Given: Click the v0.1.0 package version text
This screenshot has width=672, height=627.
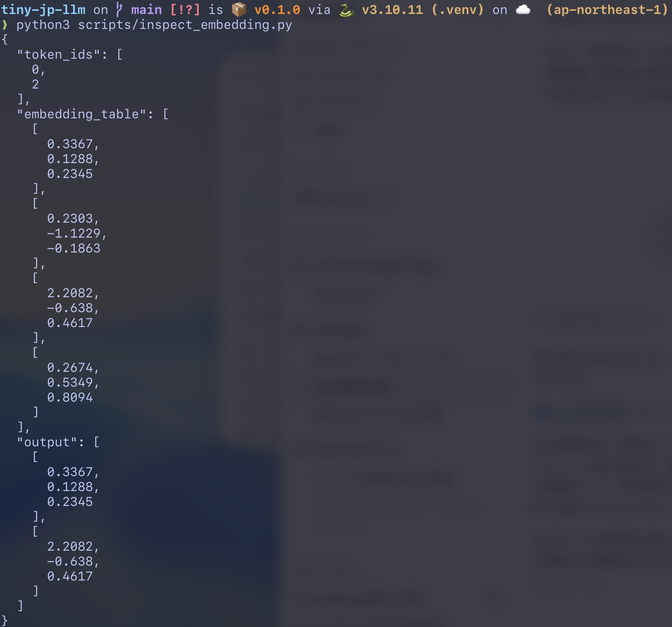Looking at the screenshot, I should click(277, 9).
